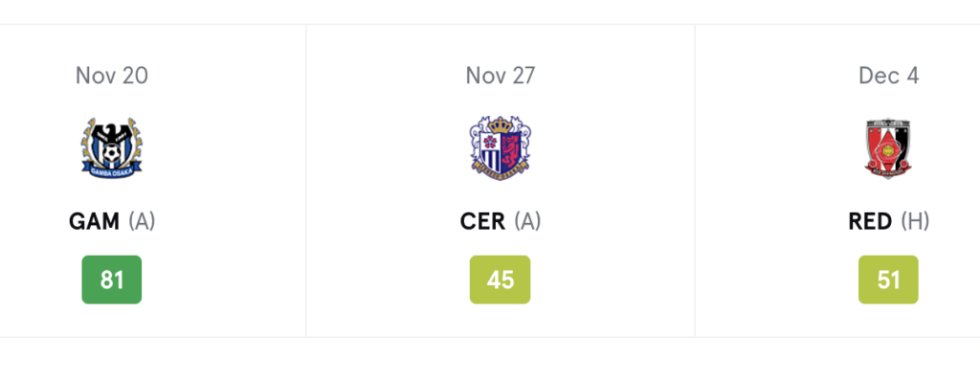The image size is (980, 381).
Task: Open the Dec 4 Reds fixture card
Action: [x=837, y=181]
